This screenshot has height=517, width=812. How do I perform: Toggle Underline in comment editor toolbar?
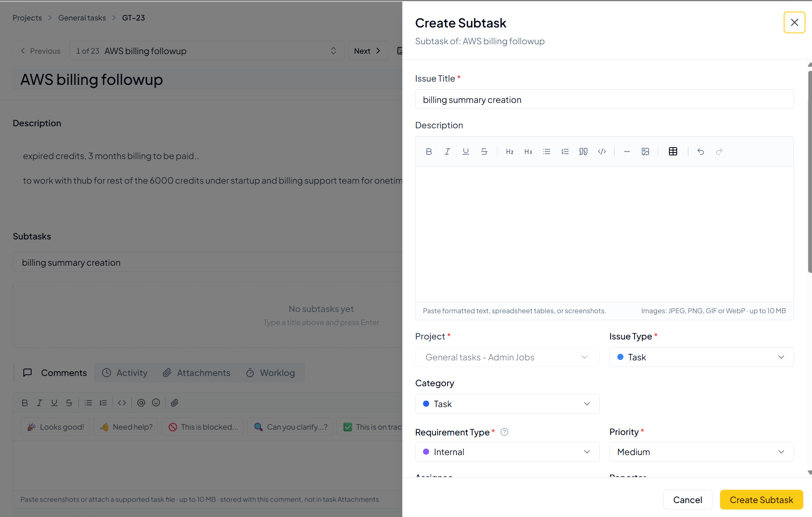tap(54, 403)
